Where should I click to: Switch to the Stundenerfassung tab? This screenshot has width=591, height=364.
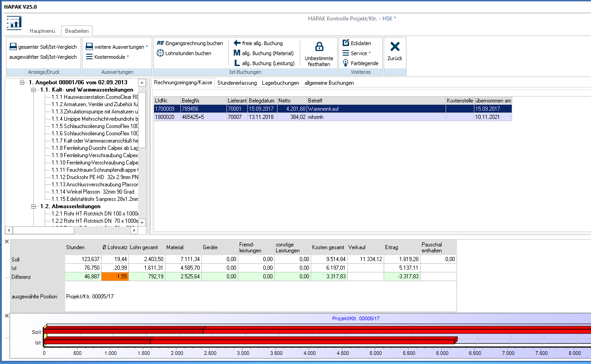[x=237, y=83]
